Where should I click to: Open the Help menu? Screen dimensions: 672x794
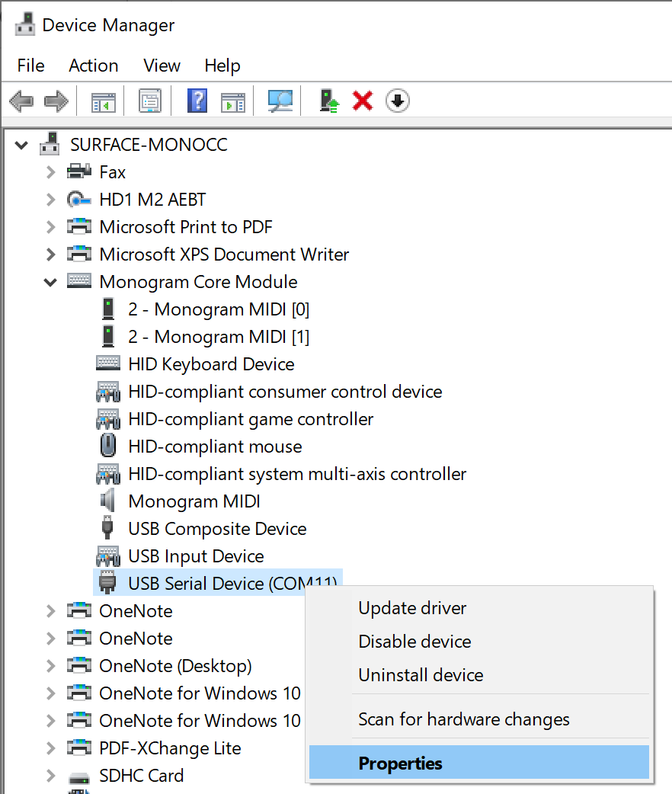click(x=222, y=66)
